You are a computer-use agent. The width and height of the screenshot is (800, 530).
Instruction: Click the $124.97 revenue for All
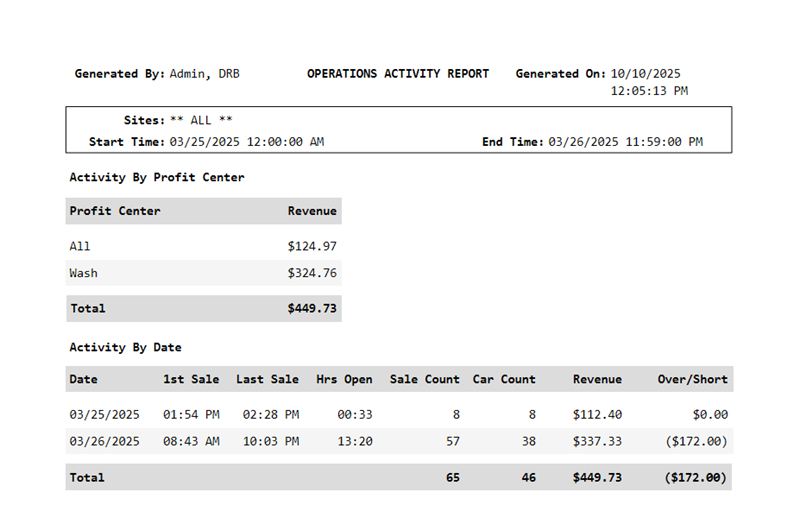pos(312,246)
